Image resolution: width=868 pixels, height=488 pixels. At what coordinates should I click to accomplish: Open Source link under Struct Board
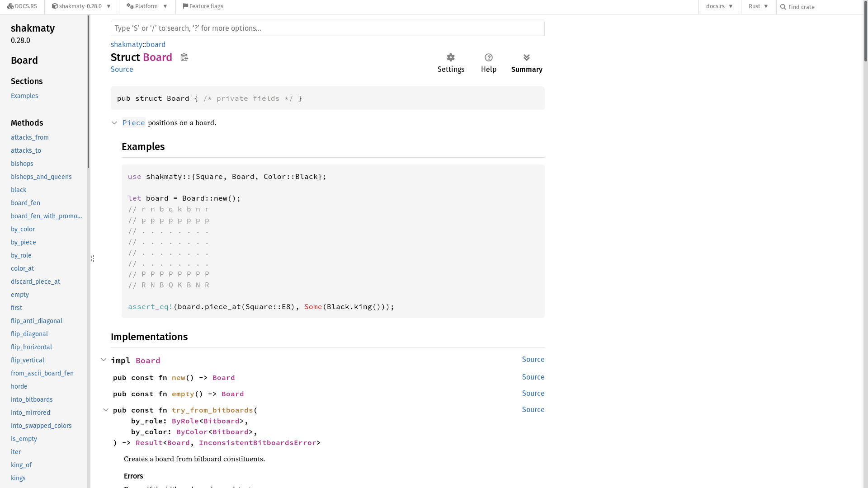(x=122, y=69)
